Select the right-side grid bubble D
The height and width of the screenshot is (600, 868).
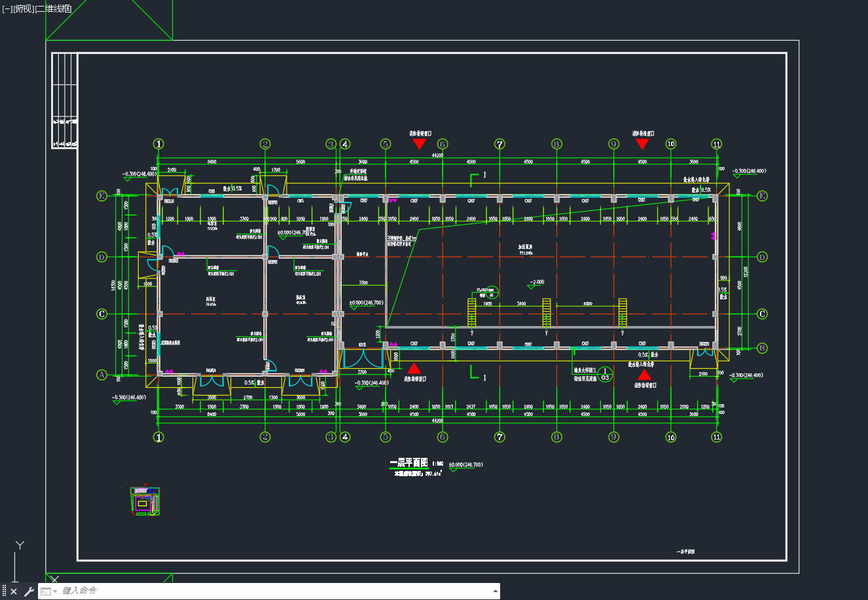click(762, 257)
